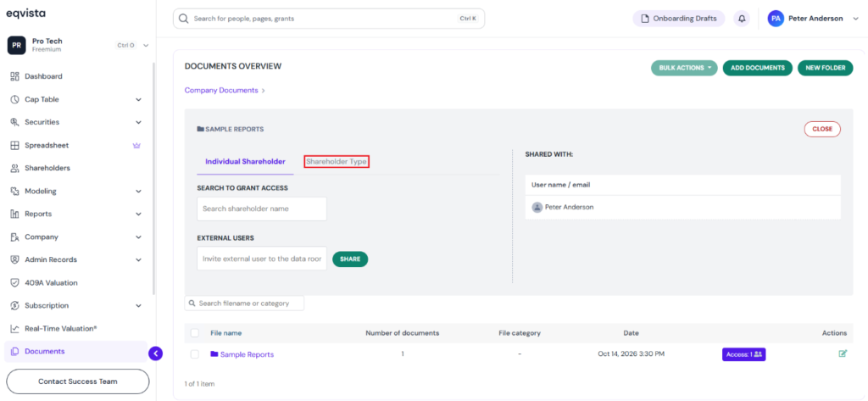Open Real-Time Valuation chart icon
This screenshot has width=868, height=401.
(x=15, y=328)
